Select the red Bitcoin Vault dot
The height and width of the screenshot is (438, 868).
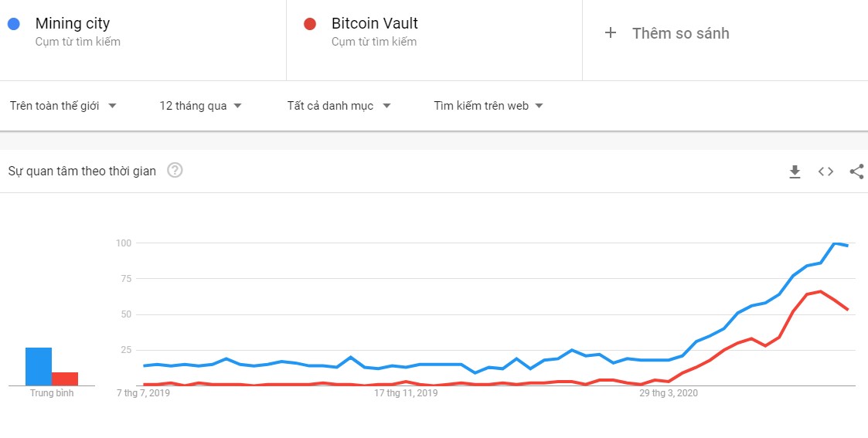click(310, 24)
